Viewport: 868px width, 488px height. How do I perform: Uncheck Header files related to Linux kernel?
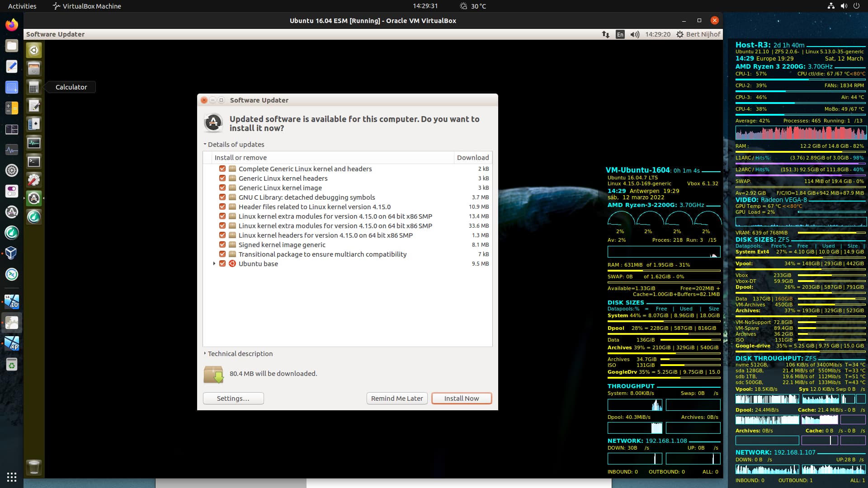(222, 206)
